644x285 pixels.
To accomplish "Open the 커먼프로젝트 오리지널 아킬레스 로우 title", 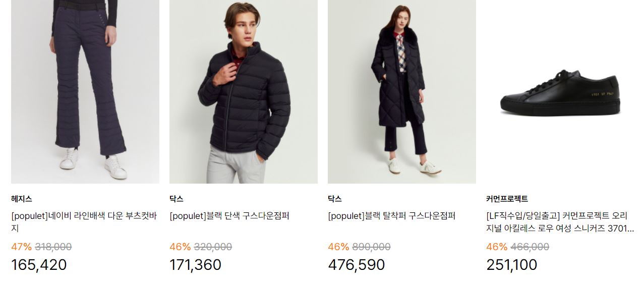I will click(x=560, y=222).
